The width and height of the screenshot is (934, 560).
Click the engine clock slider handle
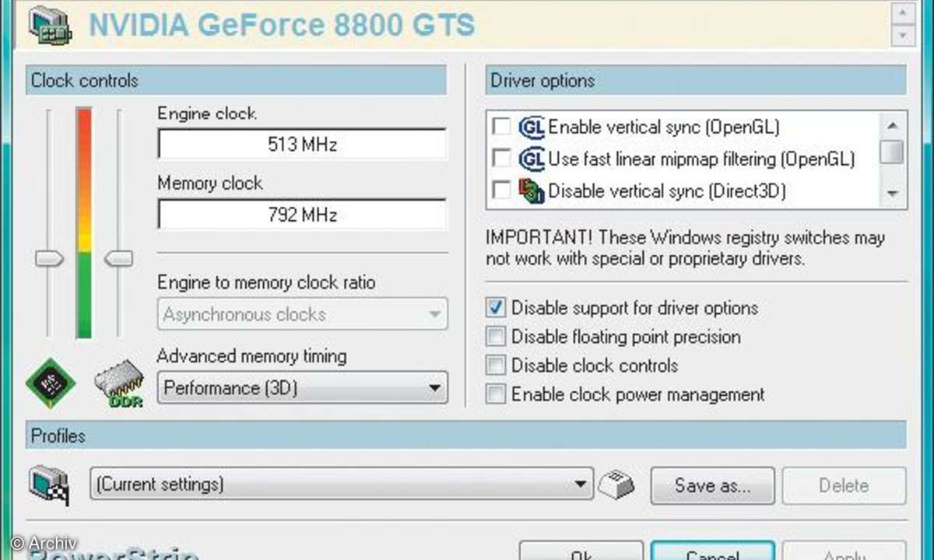[49, 259]
